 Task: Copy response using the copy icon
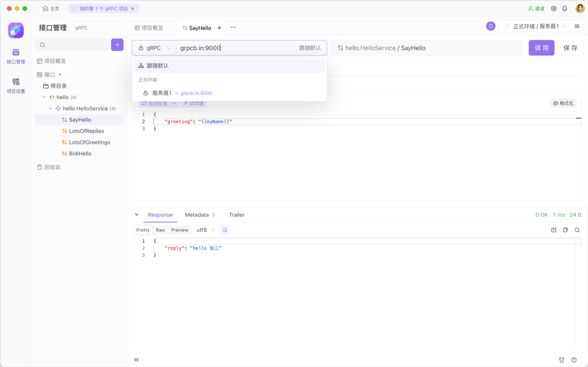[565, 230]
